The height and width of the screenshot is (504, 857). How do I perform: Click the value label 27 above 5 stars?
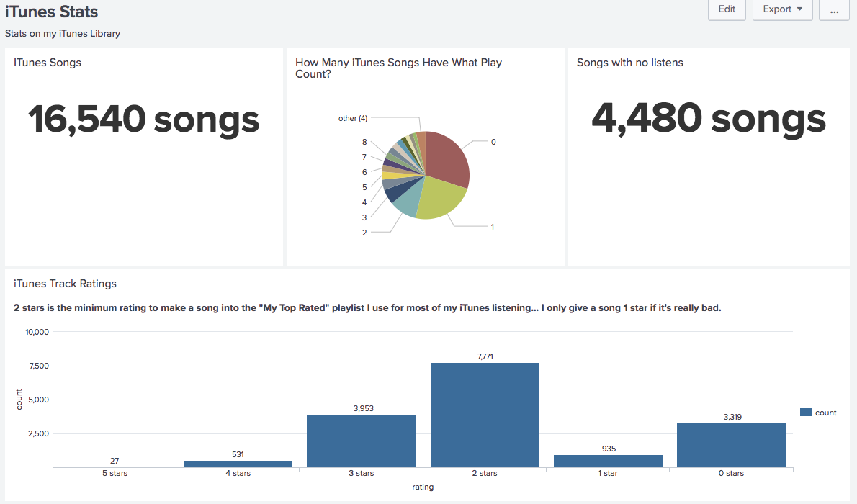(115, 461)
